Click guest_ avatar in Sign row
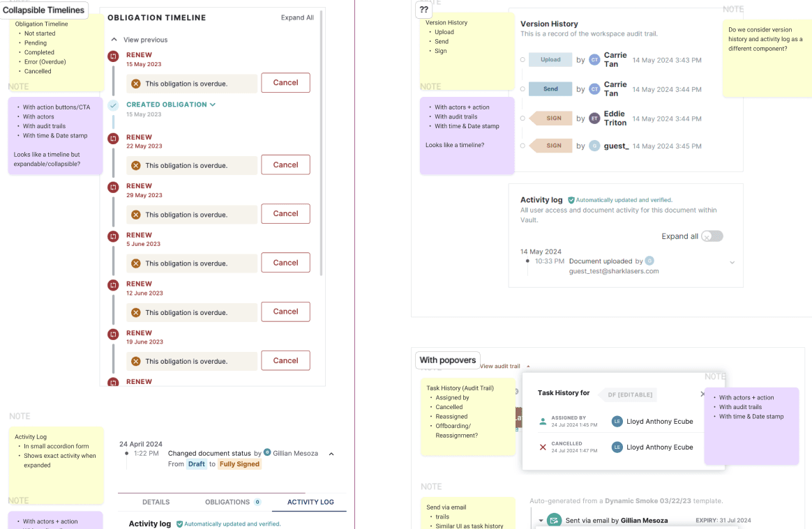The image size is (812, 529). [594, 146]
